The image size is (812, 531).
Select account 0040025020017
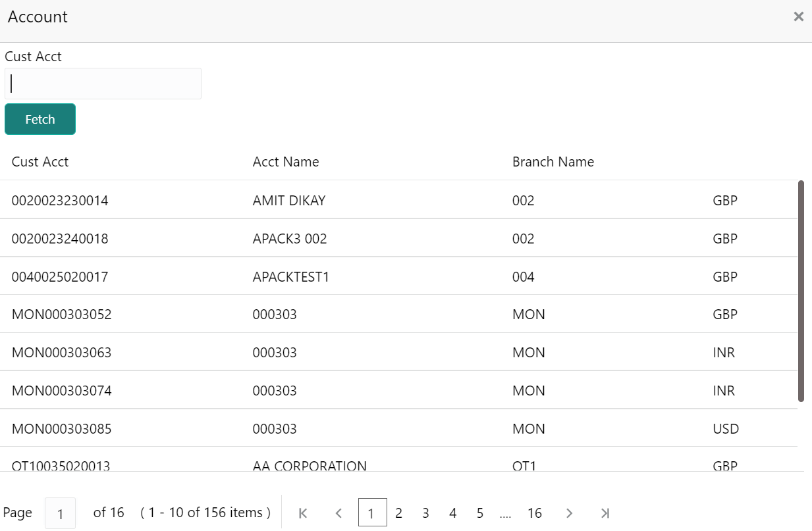tap(60, 277)
